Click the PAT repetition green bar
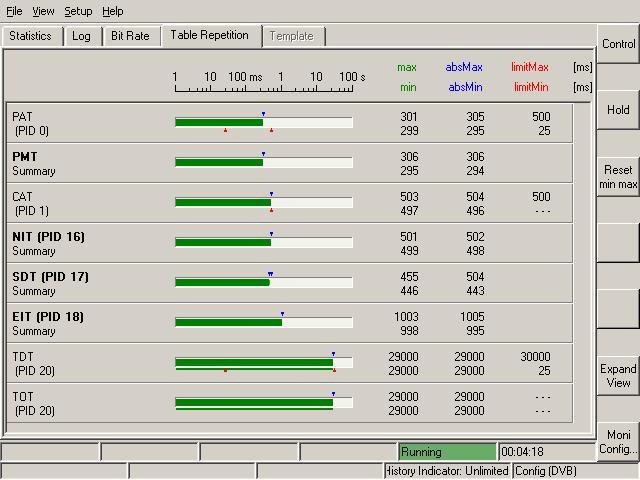The height and width of the screenshot is (480, 640). tap(218, 122)
